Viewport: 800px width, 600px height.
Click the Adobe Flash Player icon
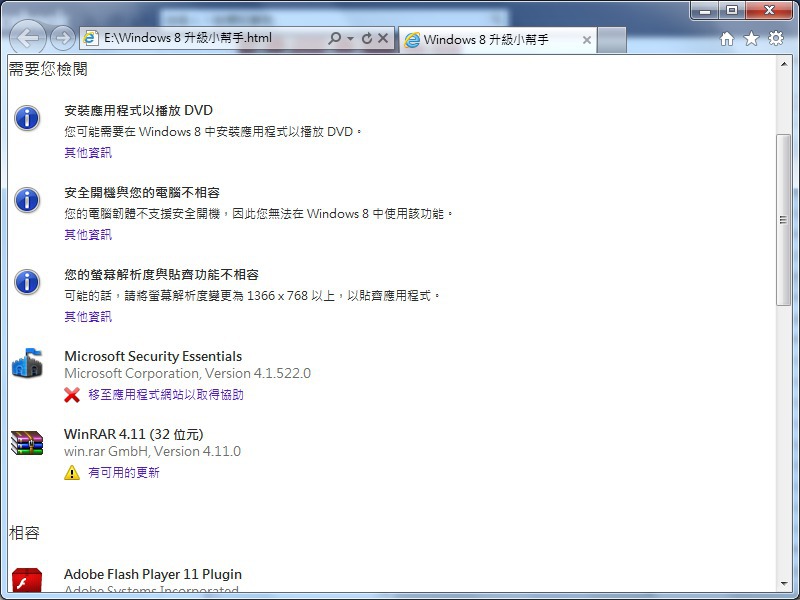[x=27, y=581]
